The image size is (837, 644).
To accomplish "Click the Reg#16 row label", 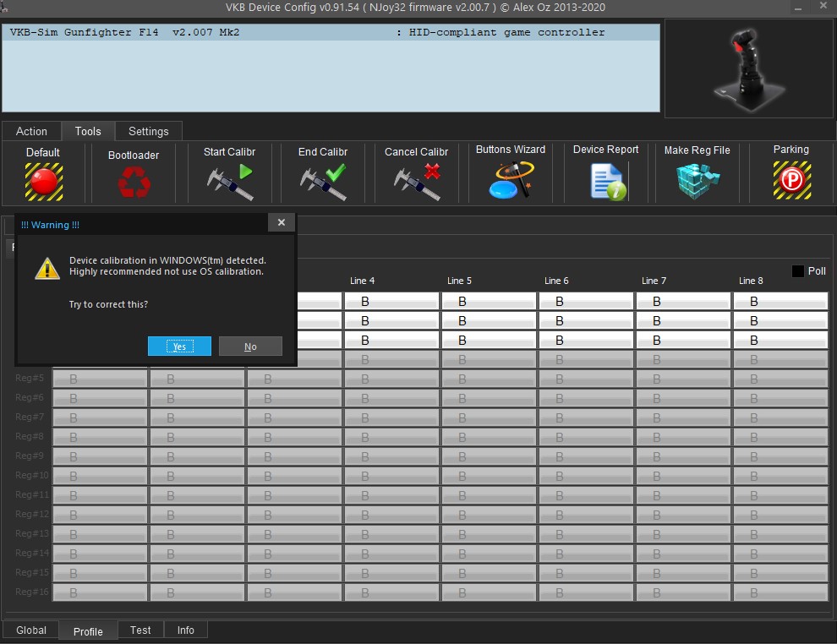I will pos(32,592).
